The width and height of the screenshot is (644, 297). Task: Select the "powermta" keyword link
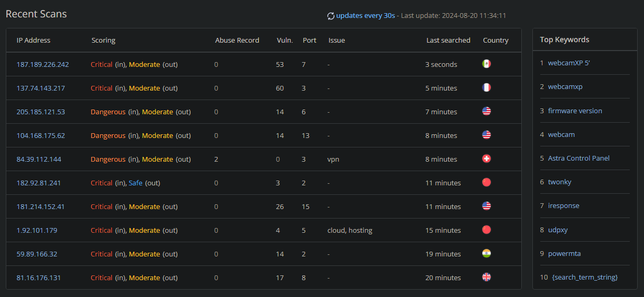[x=564, y=253]
